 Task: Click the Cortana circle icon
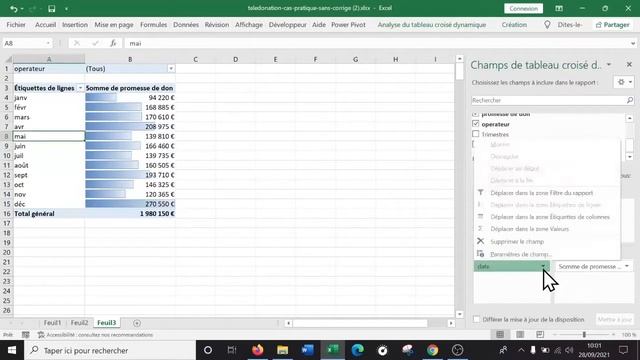point(208,350)
